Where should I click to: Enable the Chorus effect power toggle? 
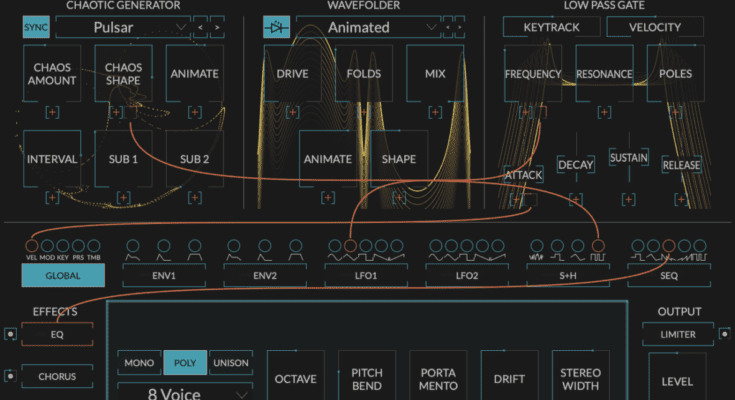point(10,377)
